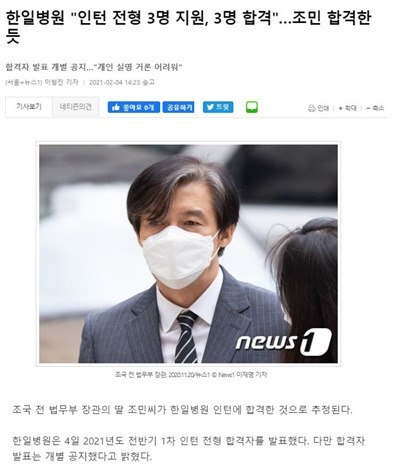Open the 네티즌의견 tab
The height and width of the screenshot is (475, 400).
[x=76, y=107]
